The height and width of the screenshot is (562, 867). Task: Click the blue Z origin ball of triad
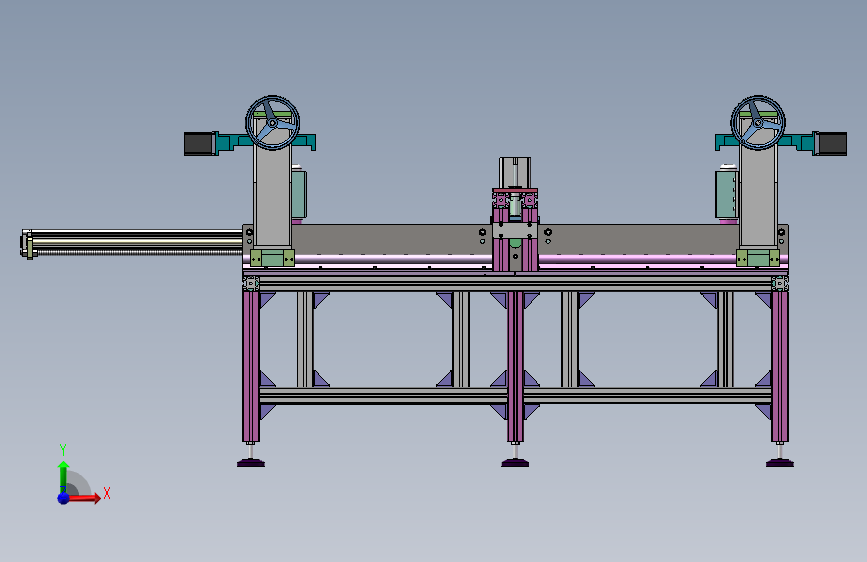pyautogui.click(x=64, y=498)
